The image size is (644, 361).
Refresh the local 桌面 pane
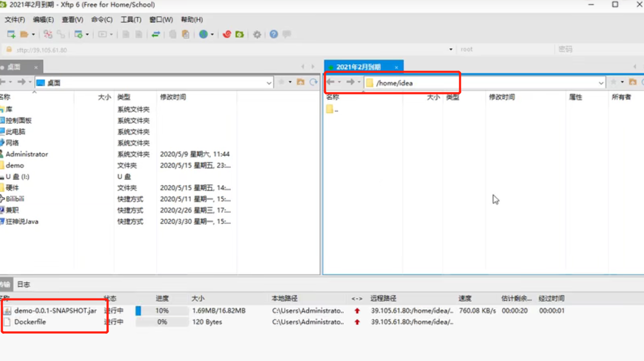[x=313, y=82]
